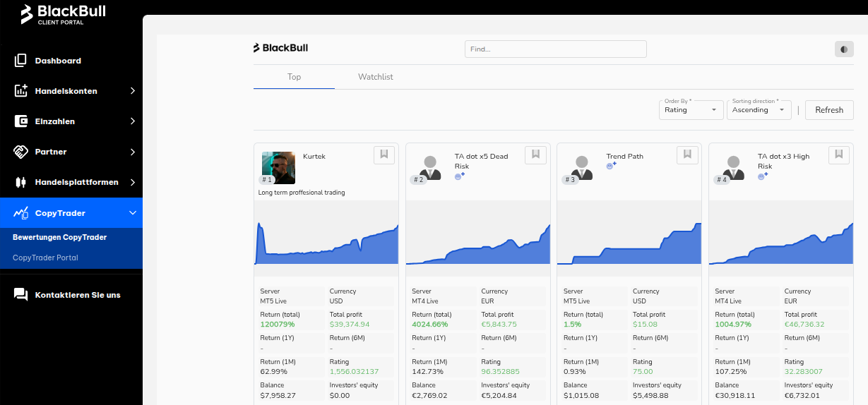The width and height of the screenshot is (868, 405).
Task: Click total profit $39,374.94
Action: pos(350,325)
